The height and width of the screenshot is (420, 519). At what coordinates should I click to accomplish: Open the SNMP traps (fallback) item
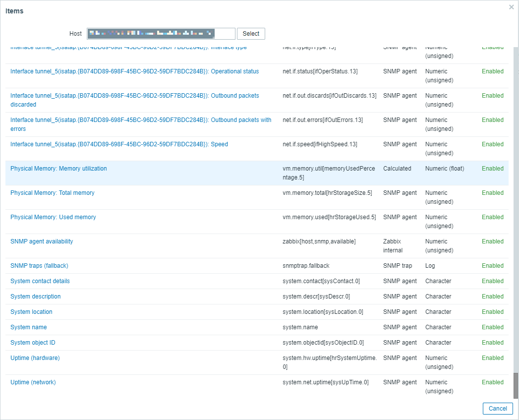coord(39,265)
